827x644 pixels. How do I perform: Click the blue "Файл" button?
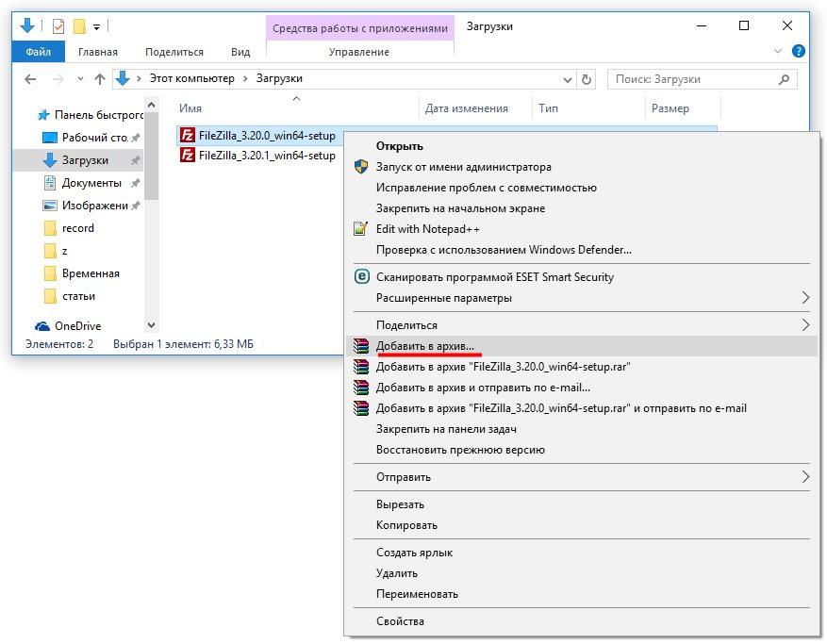(x=39, y=53)
